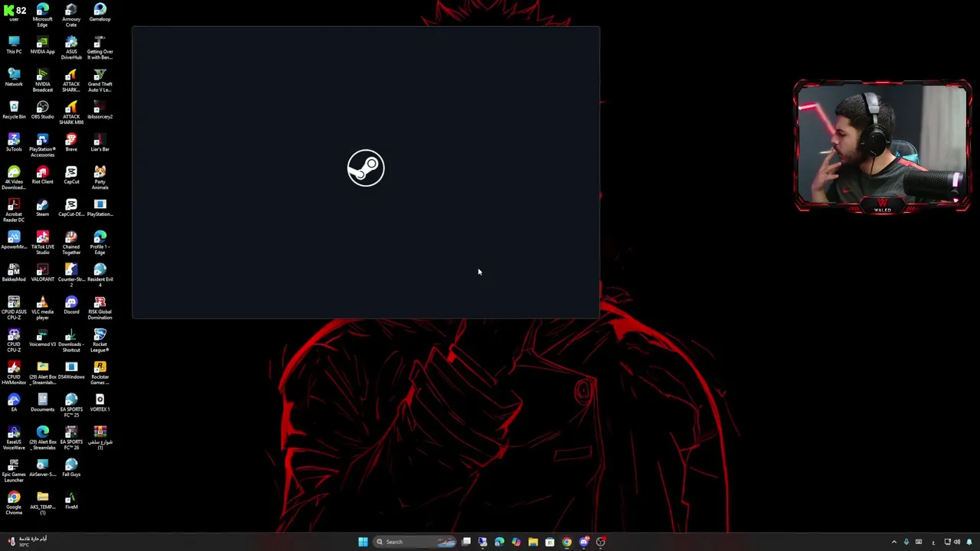980x551 pixels.
Task: Open the Steam desktop shortcut
Action: pos(42,207)
